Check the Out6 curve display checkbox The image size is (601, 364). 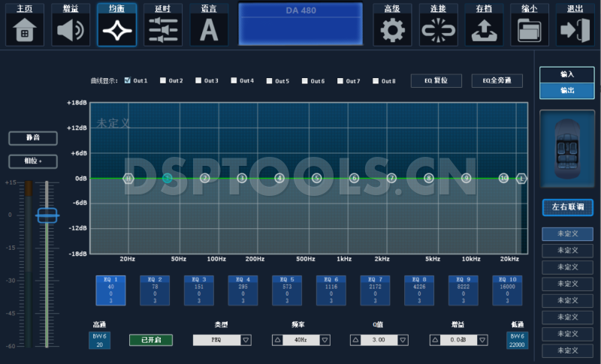(305, 81)
